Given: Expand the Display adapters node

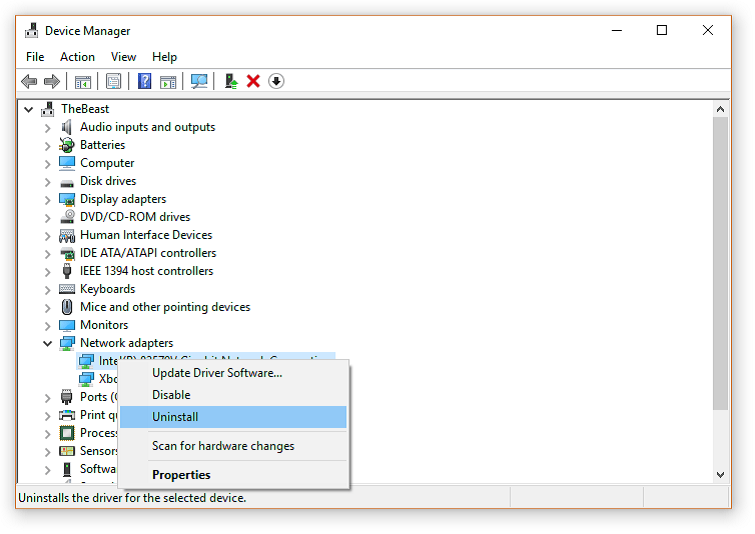Looking at the screenshot, I should [47, 199].
